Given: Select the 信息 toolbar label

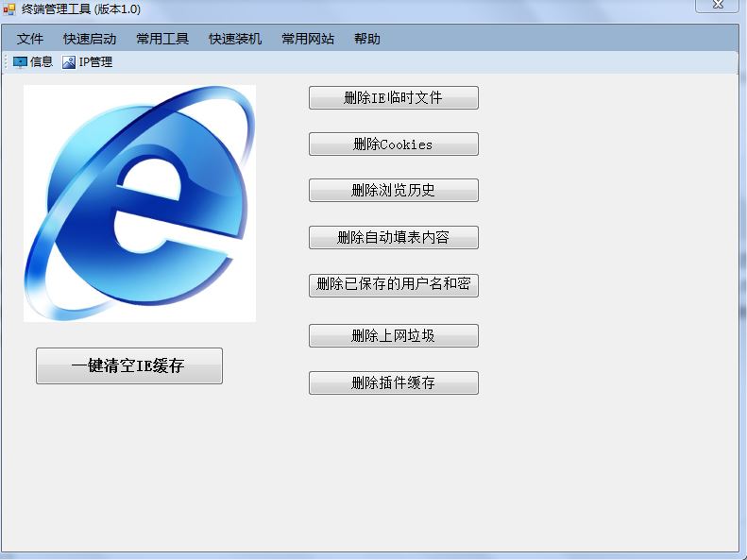Looking at the screenshot, I should (42, 62).
